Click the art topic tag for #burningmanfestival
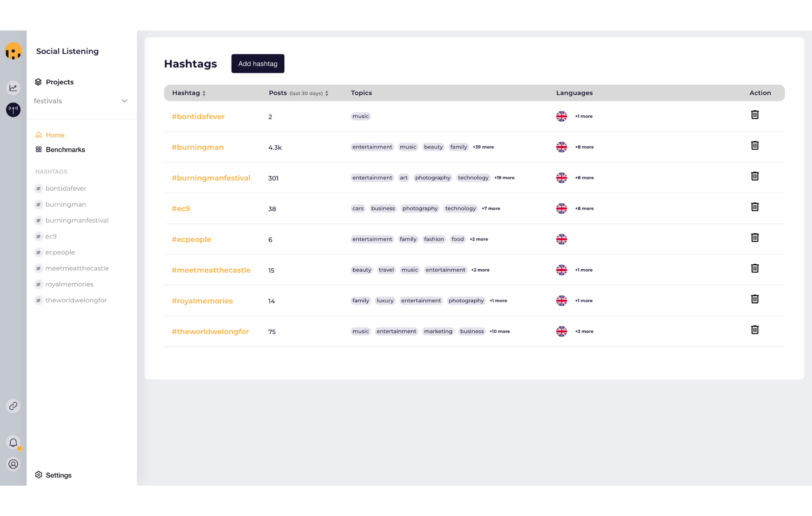812x516 pixels. (x=403, y=178)
